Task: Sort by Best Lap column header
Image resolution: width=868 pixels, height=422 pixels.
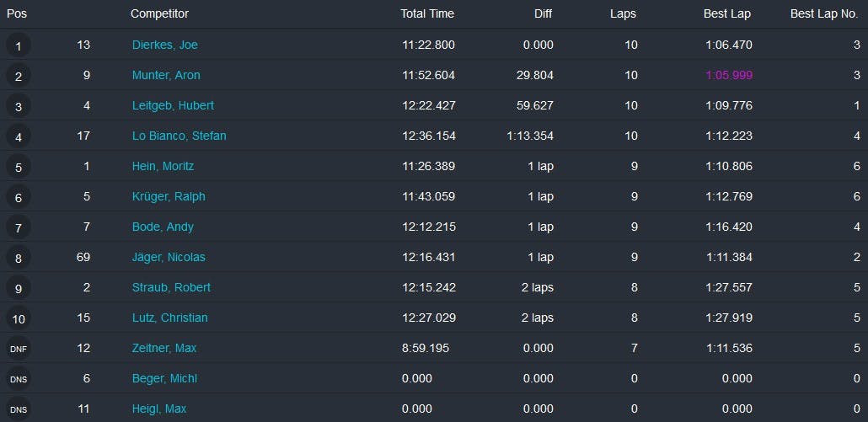Action: tap(727, 13)
